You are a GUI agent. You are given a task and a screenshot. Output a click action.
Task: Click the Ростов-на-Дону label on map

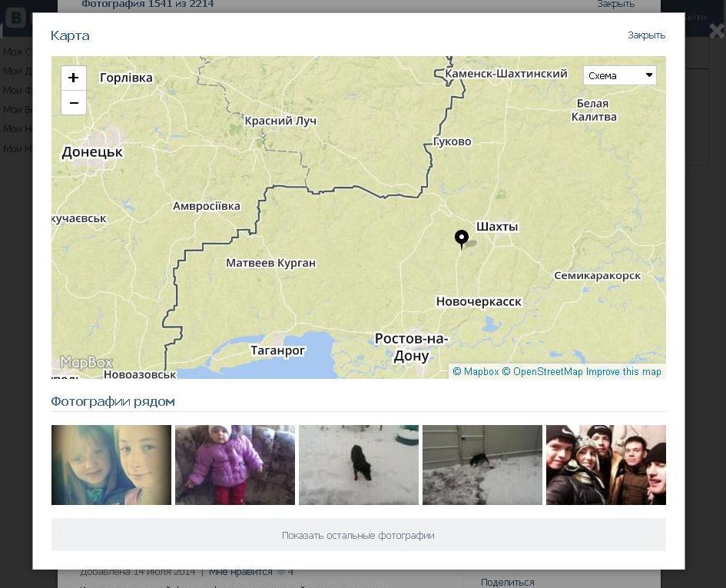(x=411, y=347)
